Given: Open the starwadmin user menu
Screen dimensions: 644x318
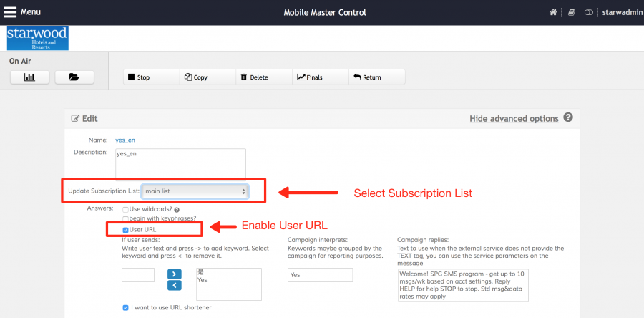Looking at the screenshot, I should pyautogui.click(x=620, y=13).
